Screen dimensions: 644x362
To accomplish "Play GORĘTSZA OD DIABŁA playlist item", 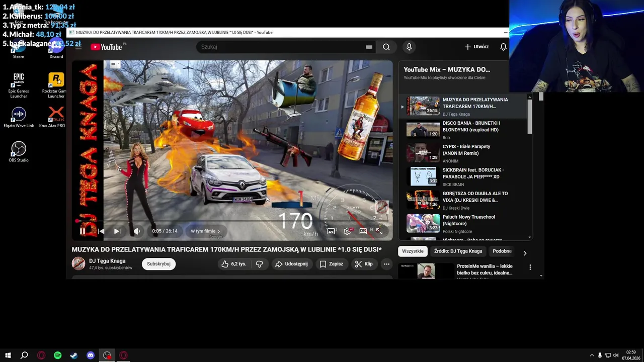I will (463, 200).
